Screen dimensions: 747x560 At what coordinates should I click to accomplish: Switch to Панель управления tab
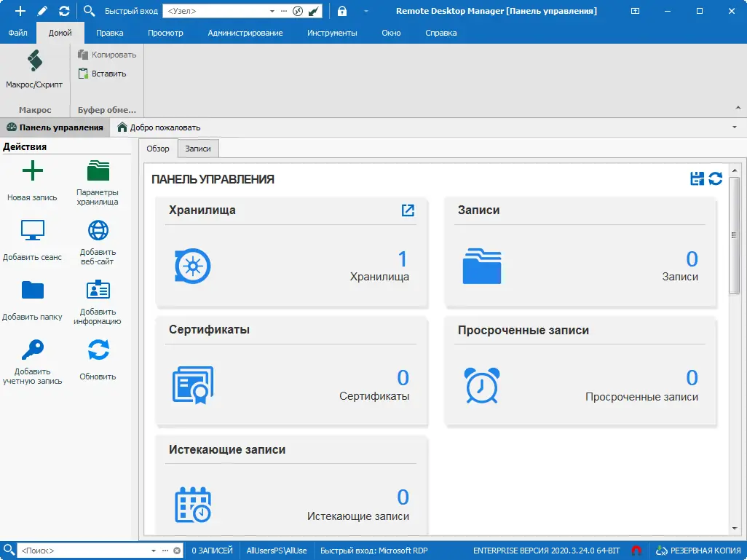[x=55, y=127]
